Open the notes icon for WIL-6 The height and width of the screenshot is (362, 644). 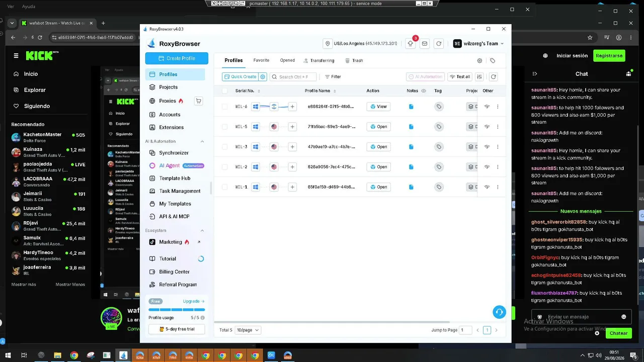point(411,107)
